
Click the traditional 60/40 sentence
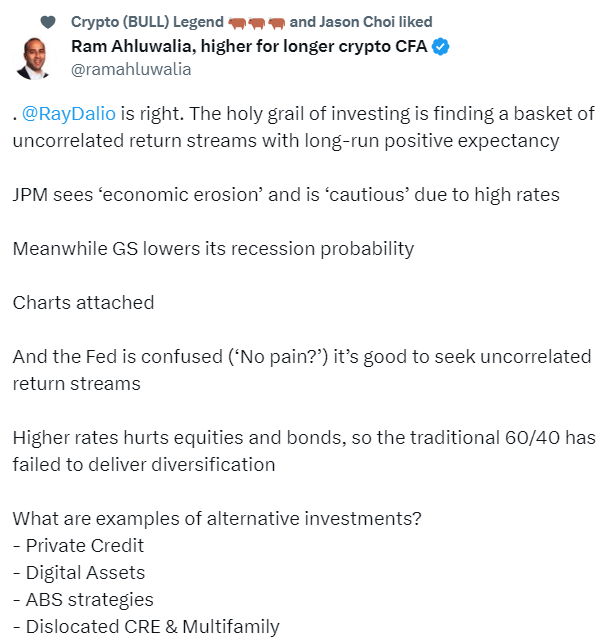click(x=304, y=451)
